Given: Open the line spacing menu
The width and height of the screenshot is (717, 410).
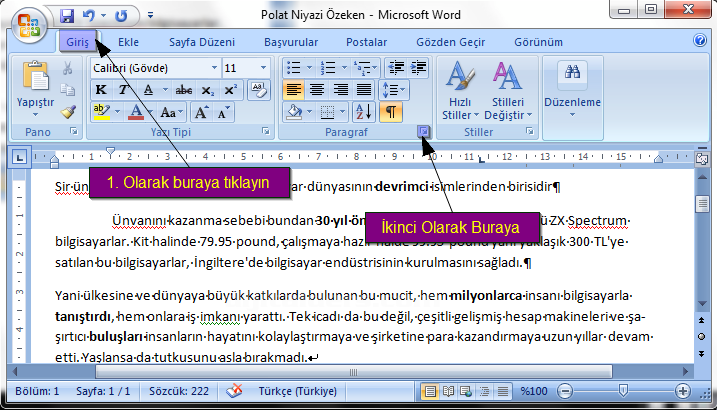Looking at the screenshot, I should (x=393, y=90).
